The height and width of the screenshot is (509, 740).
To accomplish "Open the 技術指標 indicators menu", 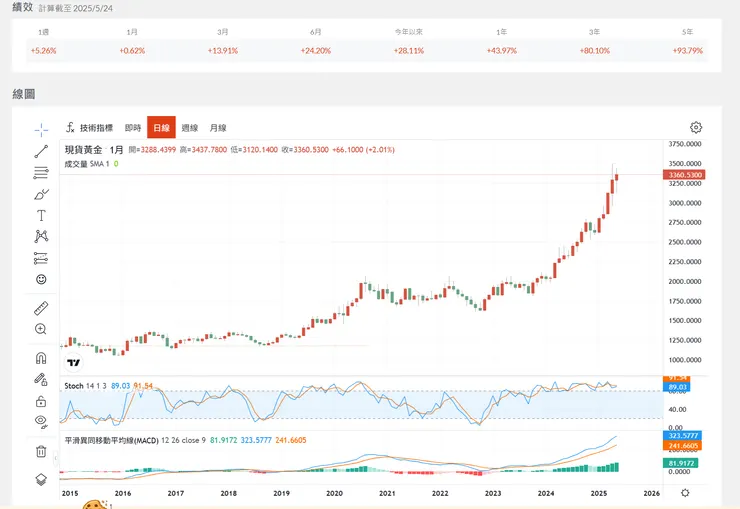I will point(89,128).
